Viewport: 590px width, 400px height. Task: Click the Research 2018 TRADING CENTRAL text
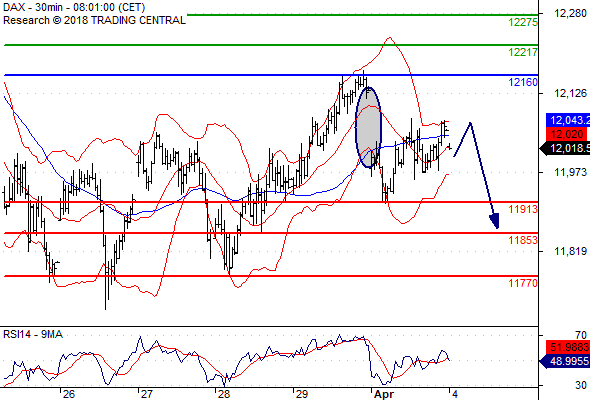[x=94, y=20]
